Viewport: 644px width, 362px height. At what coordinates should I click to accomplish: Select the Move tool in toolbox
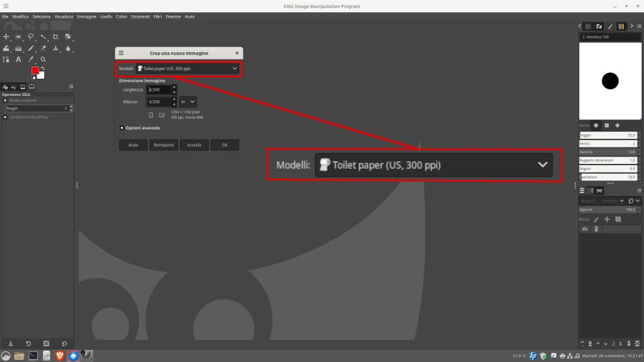click(6, 37)
